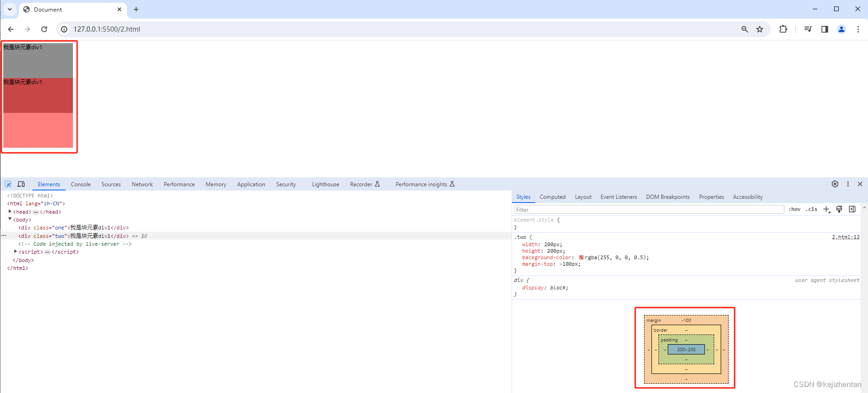Click the site information icon in address bar
The image size is (868, 393).
[64, 29]
